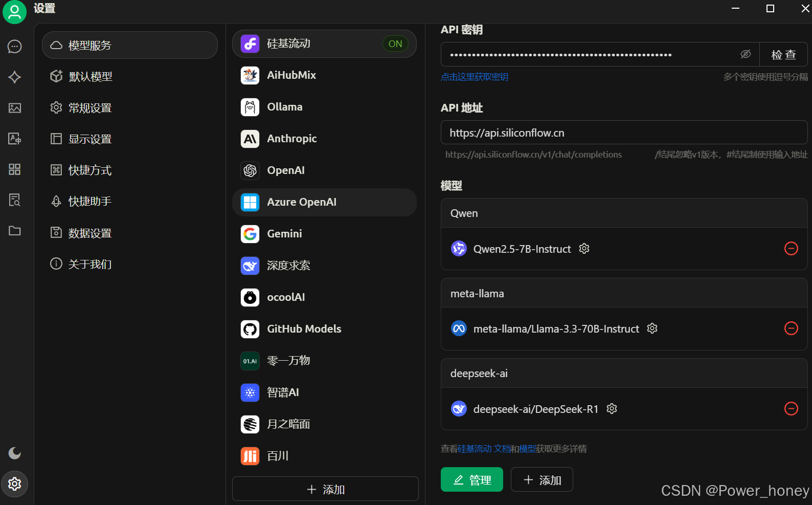Click the green 管理 button
The width and height of the screenshot is (812, 505).
pos(471,479)
